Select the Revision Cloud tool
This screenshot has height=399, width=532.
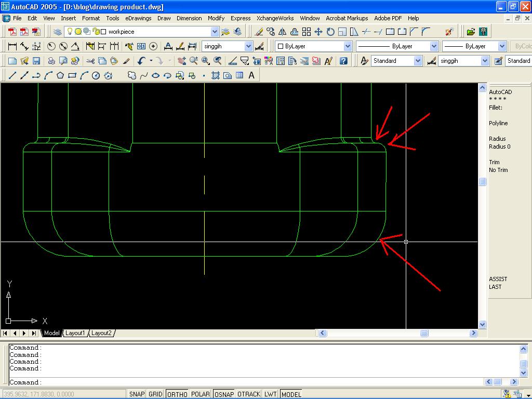[132, 75]
